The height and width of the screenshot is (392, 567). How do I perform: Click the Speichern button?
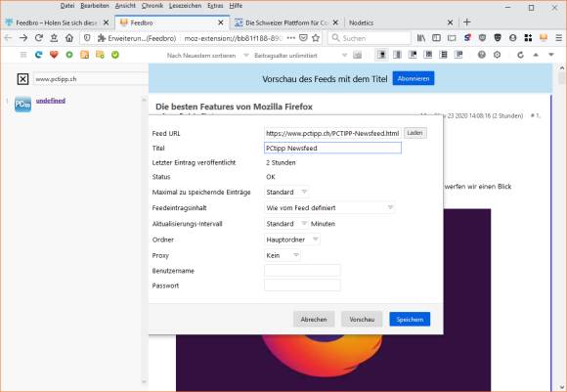(x=410, y=320)
